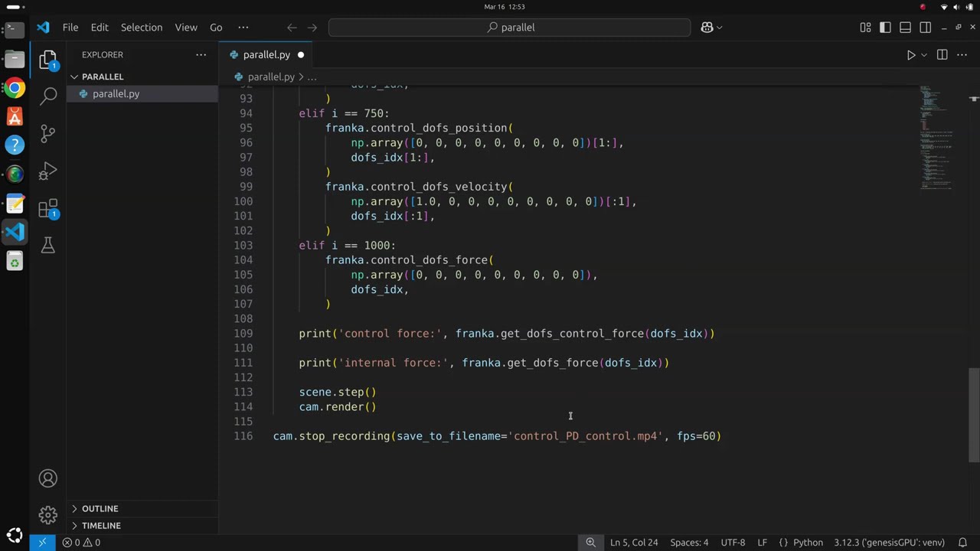The image size is (980, 551).
Task: Collapse the PARALLEL folder section
Action: click(x=103, y=77)
